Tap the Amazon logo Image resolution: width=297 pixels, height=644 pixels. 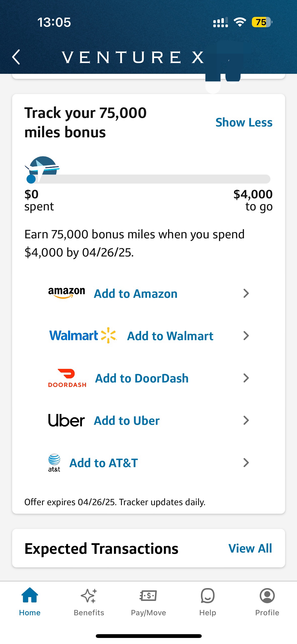(67, 293)
